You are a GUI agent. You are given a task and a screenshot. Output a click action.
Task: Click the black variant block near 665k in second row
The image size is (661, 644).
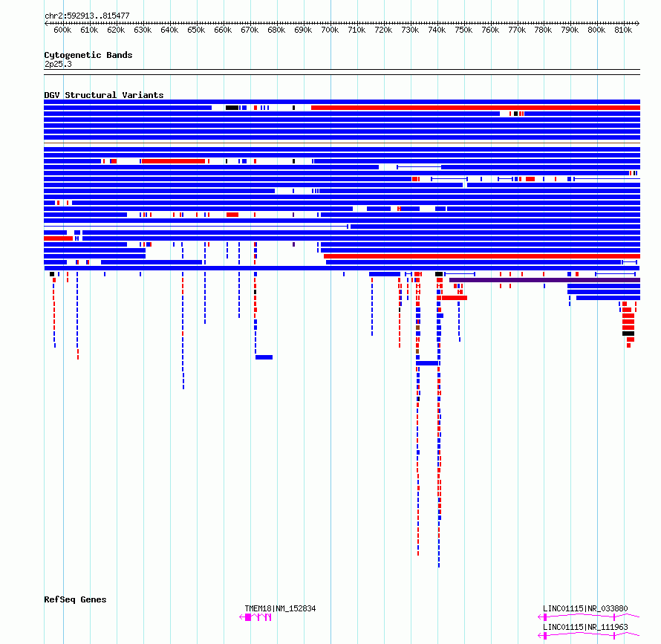pyautogui.click(x=232, y=108)
